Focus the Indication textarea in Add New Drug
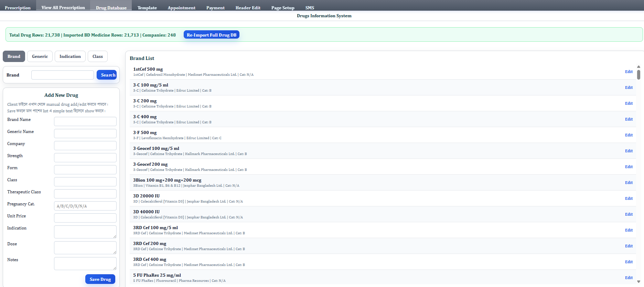 click(x=85, y=232)
